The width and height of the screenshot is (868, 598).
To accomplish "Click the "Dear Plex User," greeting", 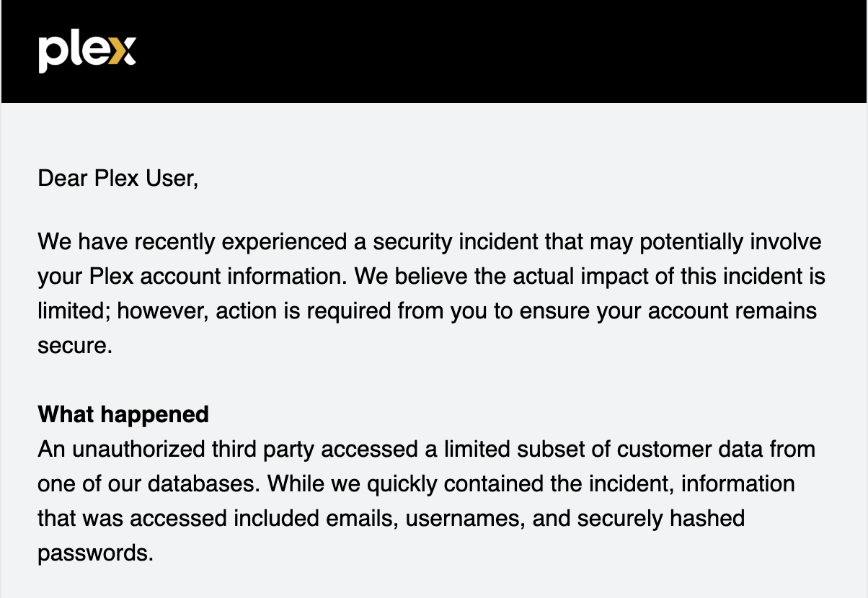I will coord(118,178).
